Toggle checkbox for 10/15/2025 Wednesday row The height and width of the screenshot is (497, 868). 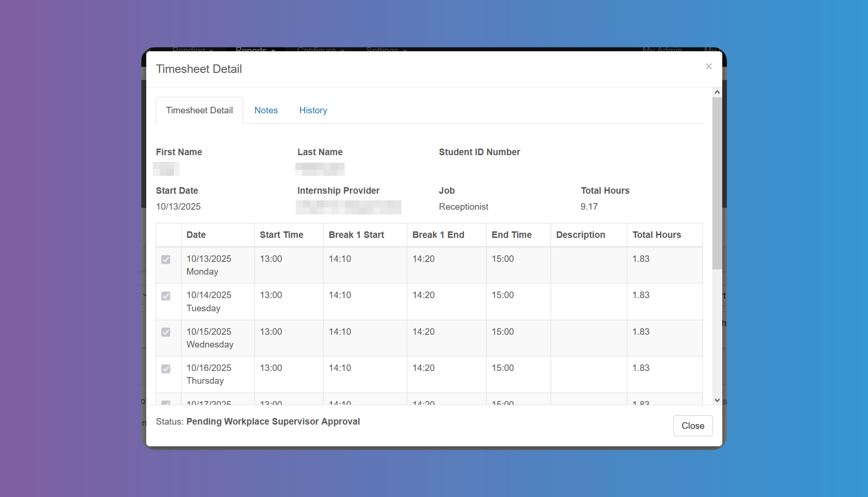click(166, 332)
